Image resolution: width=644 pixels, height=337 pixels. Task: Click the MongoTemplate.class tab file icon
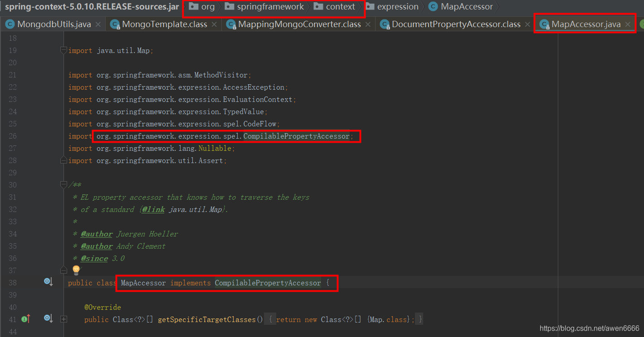115,24
